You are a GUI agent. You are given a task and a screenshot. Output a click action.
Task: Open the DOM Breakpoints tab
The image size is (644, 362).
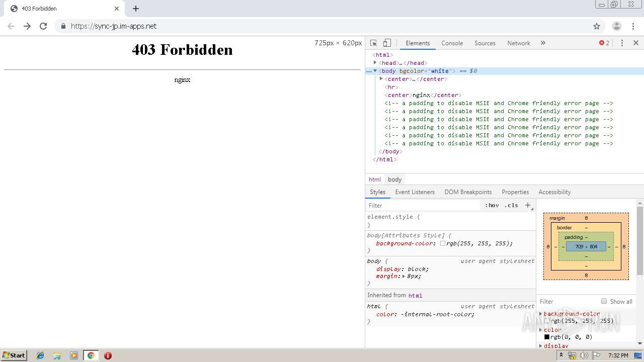pyautogui.click(x=468, y=192)
